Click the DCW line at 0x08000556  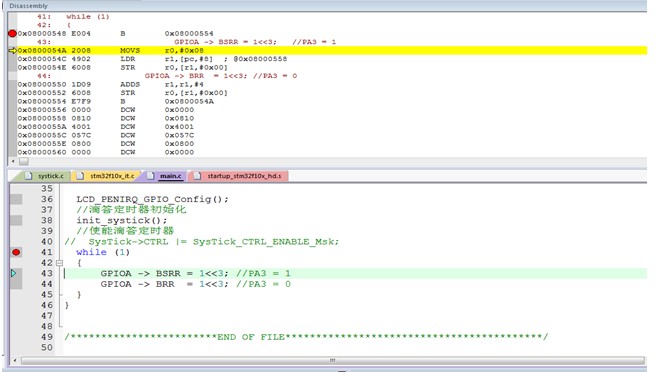pyautogui.click(x=106, y=110)
